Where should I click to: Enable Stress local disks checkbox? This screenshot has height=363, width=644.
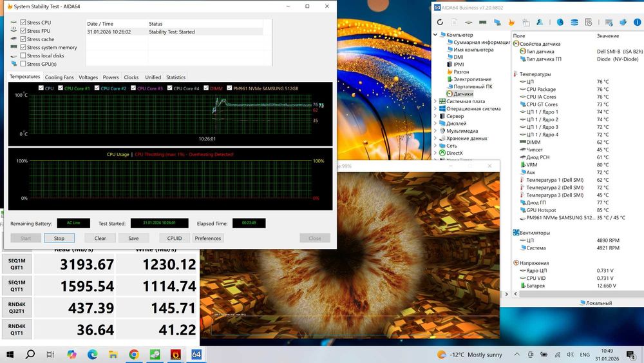tap(23, 55)
